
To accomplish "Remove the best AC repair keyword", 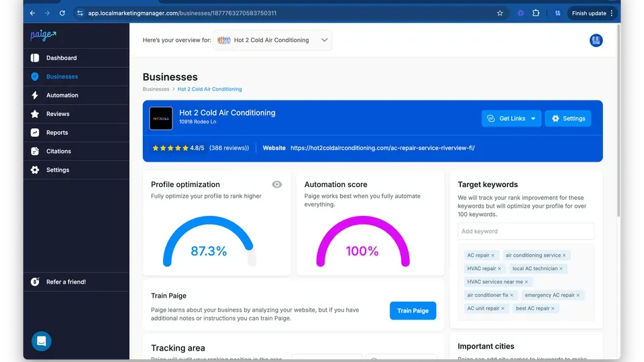I will click(x=553, y=308).
